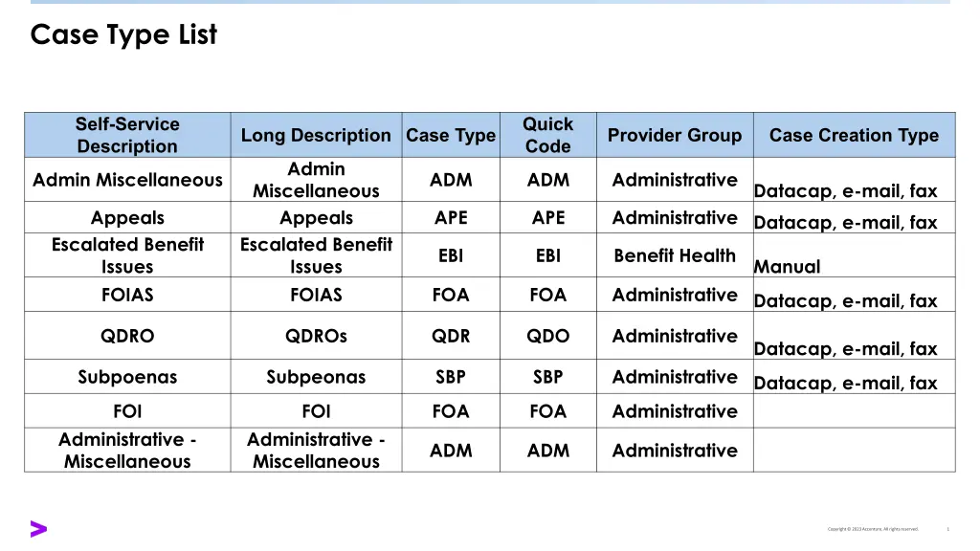Viewport: 980px width, 551px height.
Task: Select the EBI case type cell
Action: click(451, 255)
